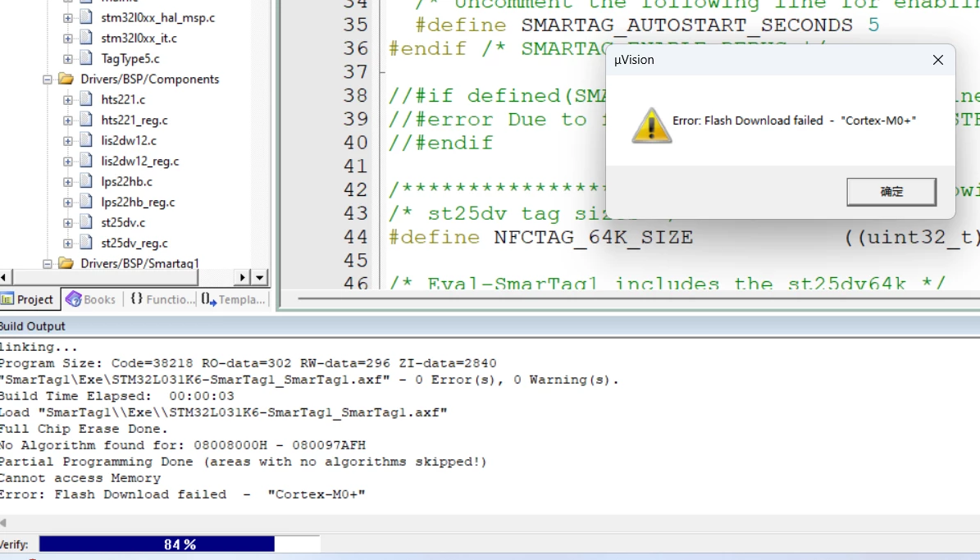This screenshot has width=980, height=560.
Task: Click the 确定 button in µVision dialog
Action: point(891,192)
